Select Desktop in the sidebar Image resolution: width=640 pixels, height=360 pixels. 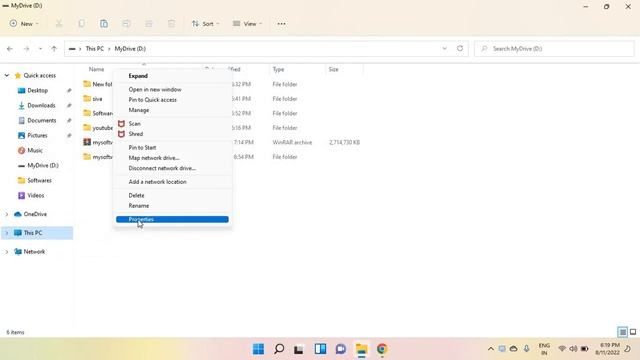pos(37,91)
